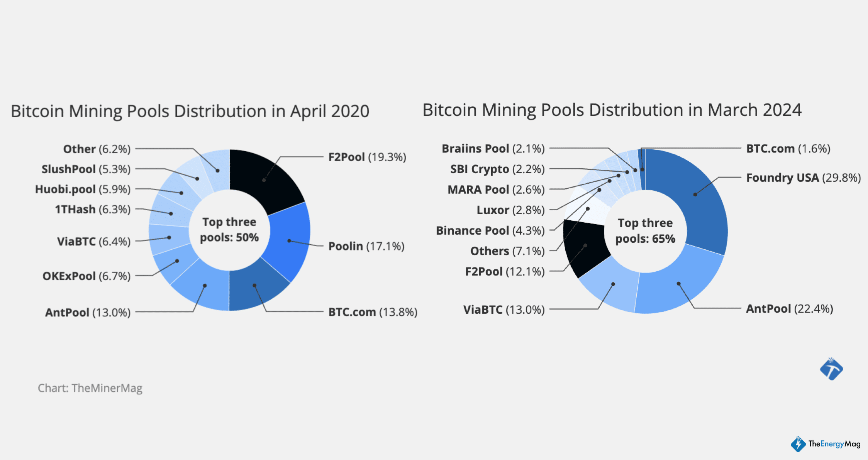Viewport: 868px width, 460px height.
Task: Click the April 2020 distribution chart title
Action: pyautogui.click(x=190, y=111)
